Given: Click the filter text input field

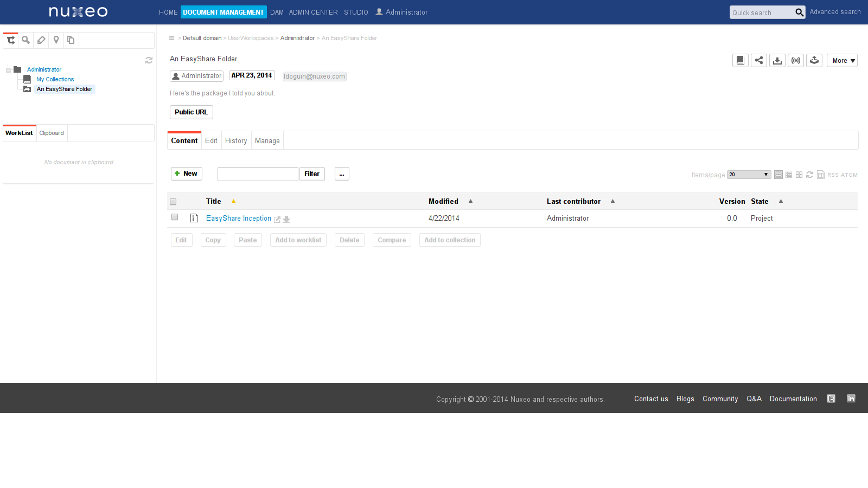Looking at the screenshot, I should point(258,174).
